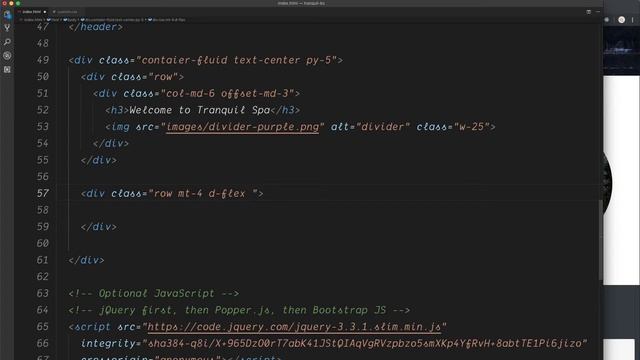Open the Source Control view
Image resolution: width=640 pixels, height=360 pixels.
tap(7, 28)
